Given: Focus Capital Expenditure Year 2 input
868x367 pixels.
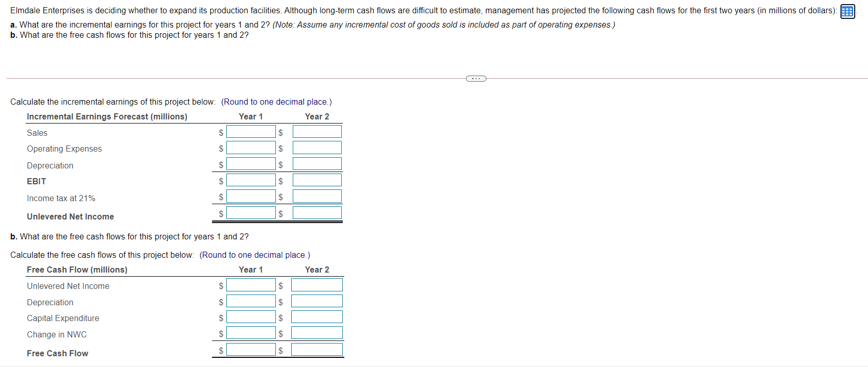Looking at the screenshot, I should click(x=317, y=317).
